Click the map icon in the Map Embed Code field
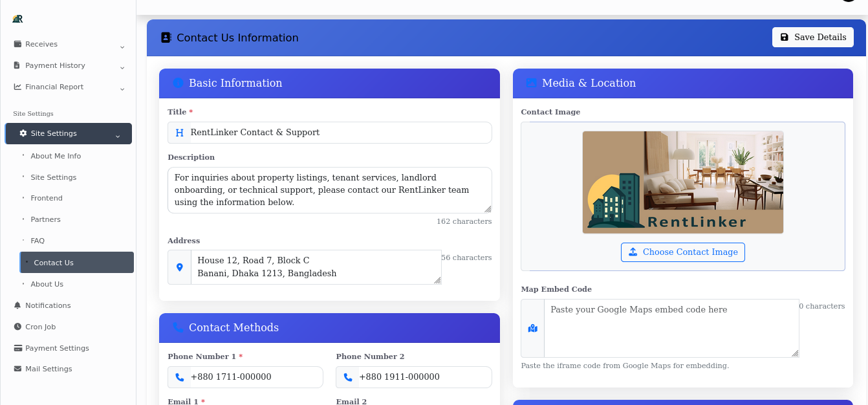The image size is (868, 405). click(x=532, y=328)
